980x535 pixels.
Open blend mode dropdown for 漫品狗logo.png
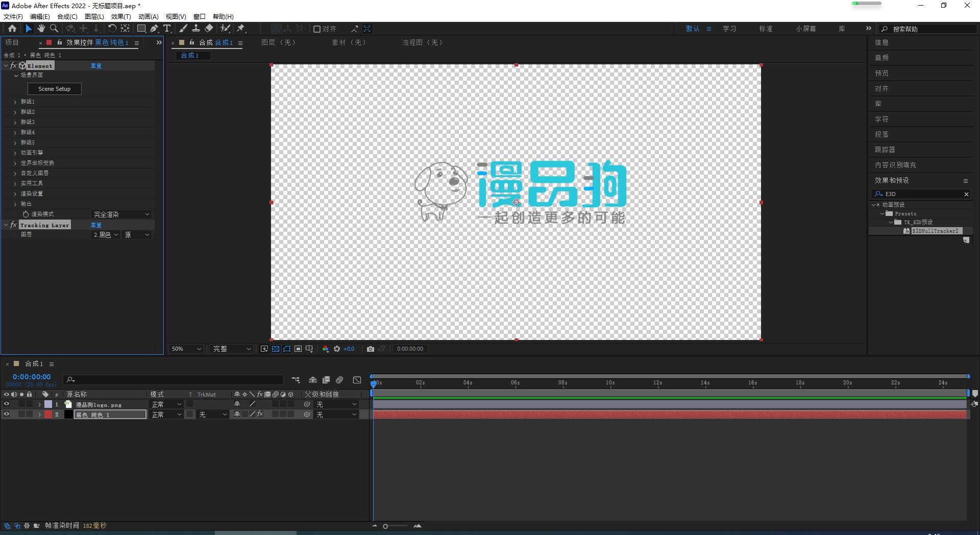[166, 404]
